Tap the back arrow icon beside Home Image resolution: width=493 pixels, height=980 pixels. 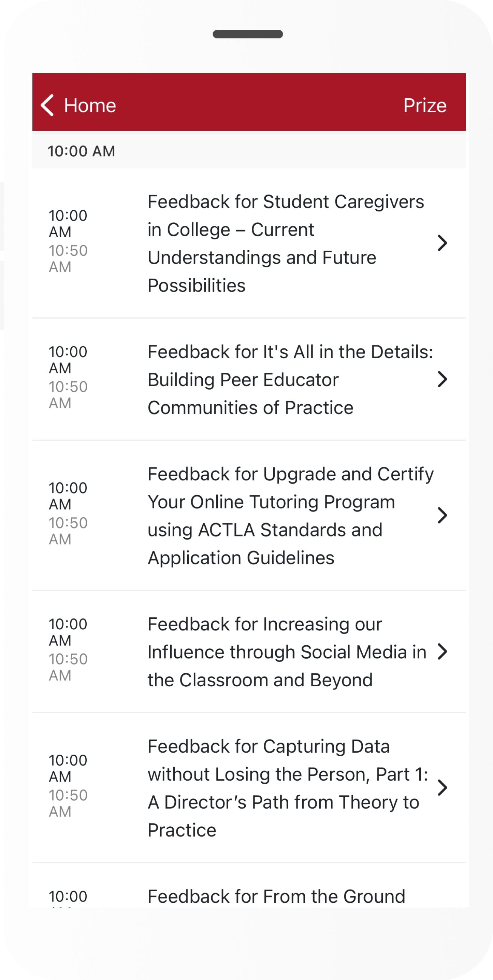coord(47,105)
